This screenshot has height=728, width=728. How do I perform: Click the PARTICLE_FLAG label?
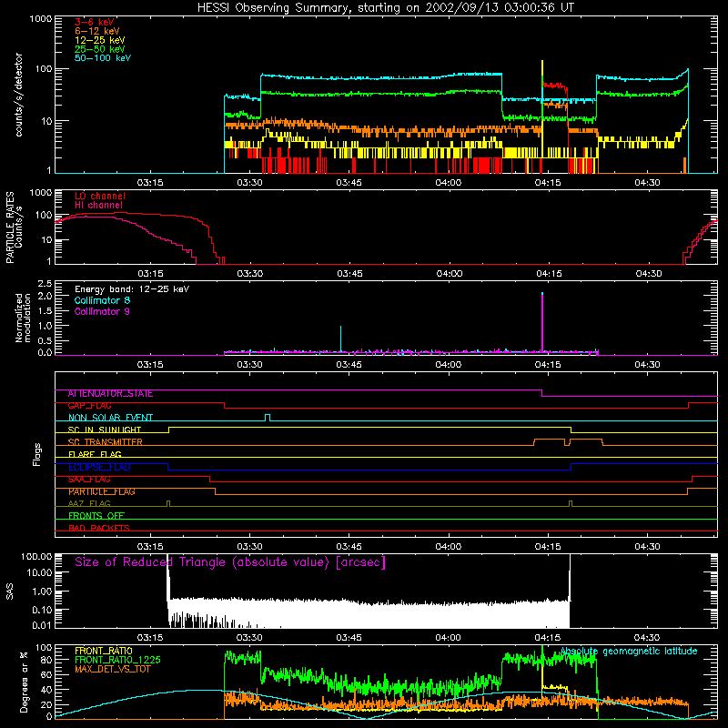102,491
